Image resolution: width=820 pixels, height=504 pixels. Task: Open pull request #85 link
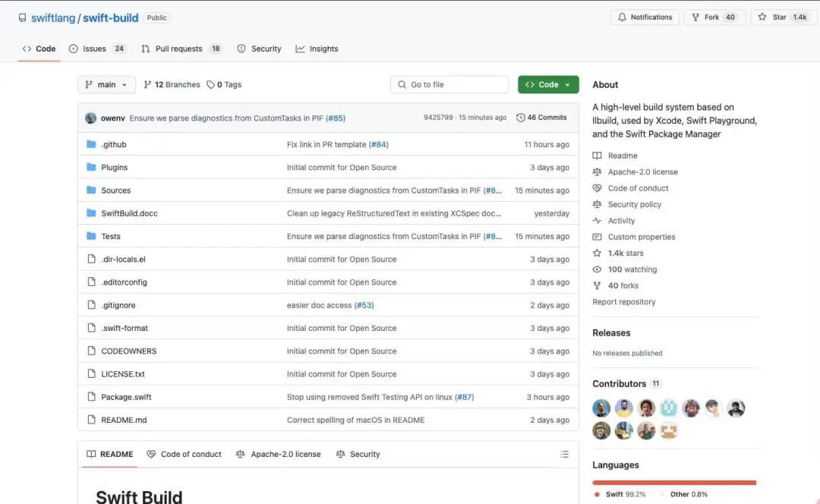(x=336, y=118)
